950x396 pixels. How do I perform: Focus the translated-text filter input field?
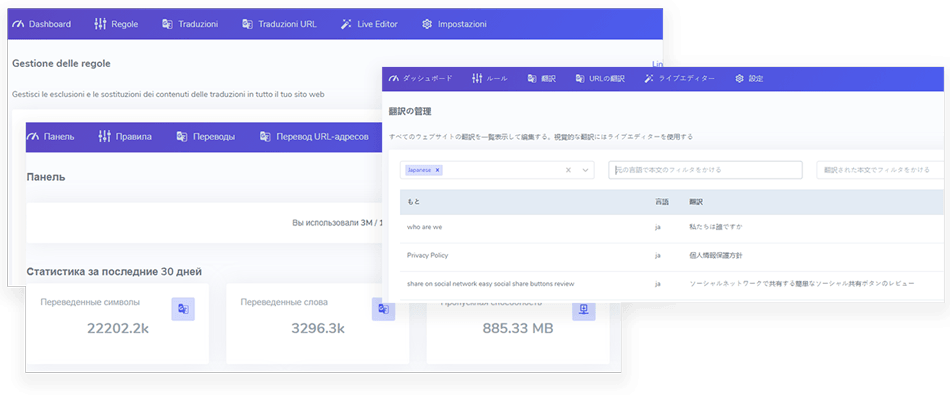click(883, 170)
